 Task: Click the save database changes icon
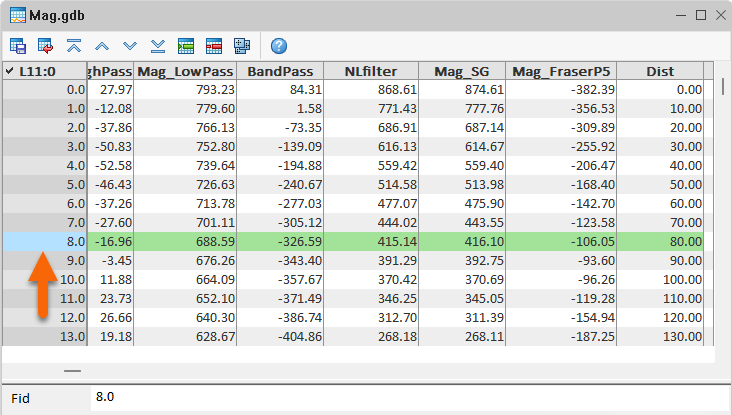click(x=18, y=46)
